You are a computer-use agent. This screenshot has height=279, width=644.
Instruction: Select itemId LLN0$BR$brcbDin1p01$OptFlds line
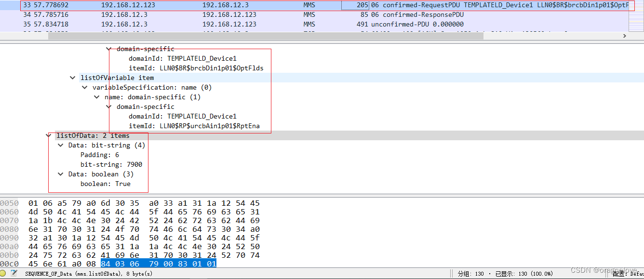tap(196, 68)
